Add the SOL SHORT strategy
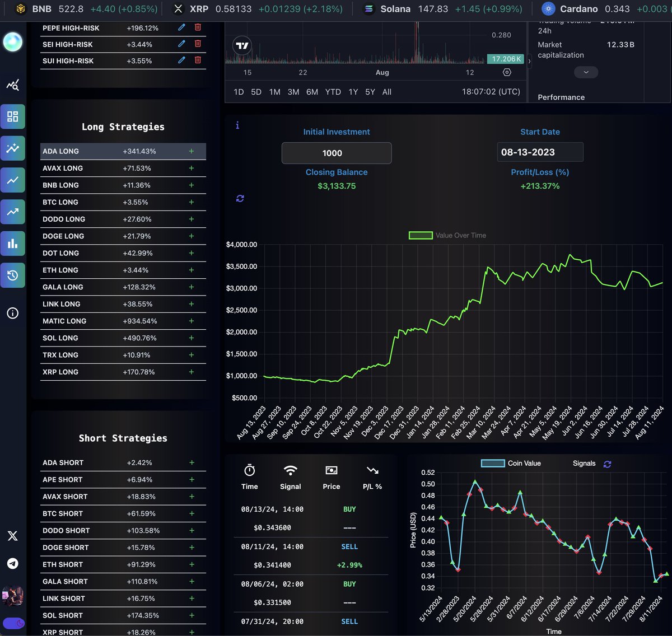 192,615
